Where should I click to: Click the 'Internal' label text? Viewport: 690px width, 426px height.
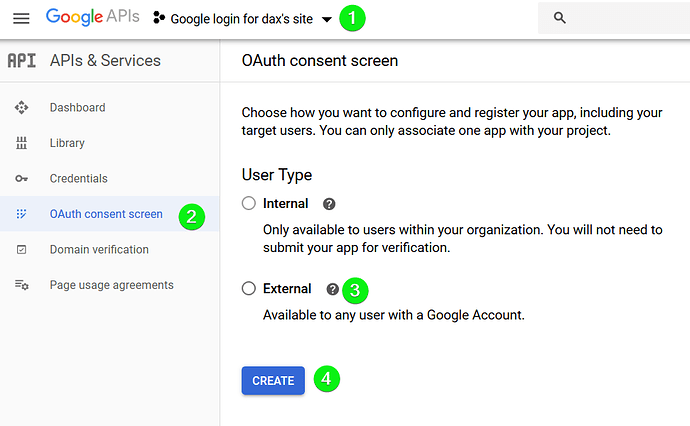point(286,203)
